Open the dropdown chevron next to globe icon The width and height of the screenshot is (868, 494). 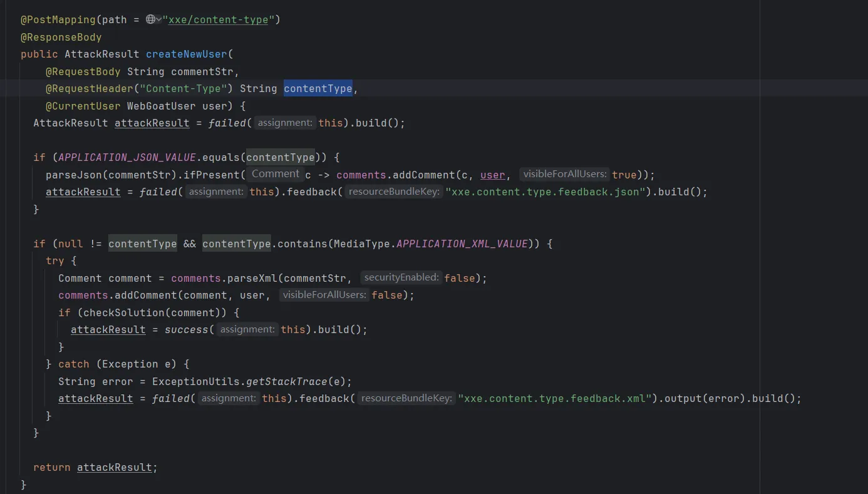[158, 19]
